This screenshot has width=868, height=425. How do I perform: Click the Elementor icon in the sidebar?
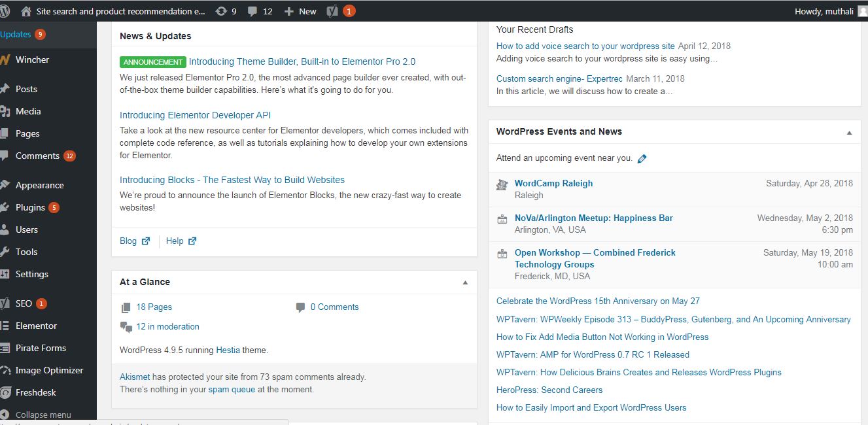tap(6, 326)
